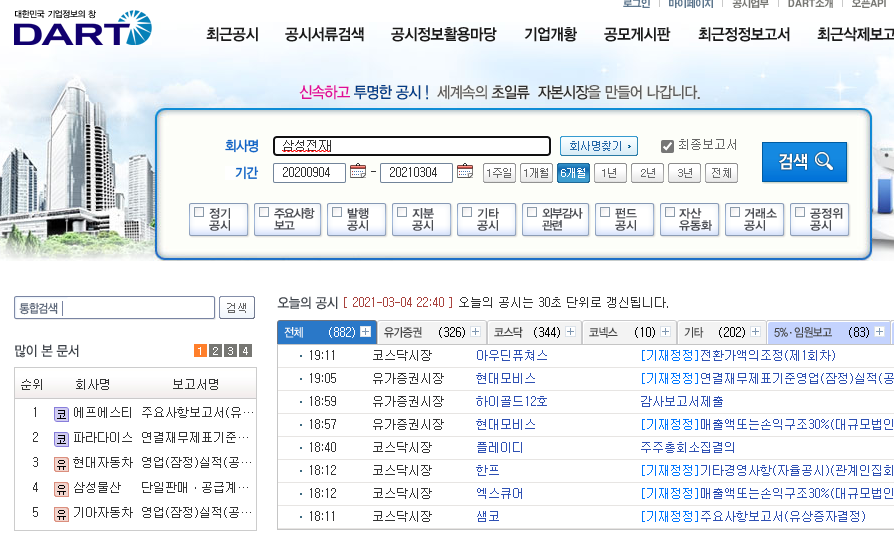Check the 거래소공시 filter
Viewport: 894px width, 551px height.
click(x=735, y=212)
